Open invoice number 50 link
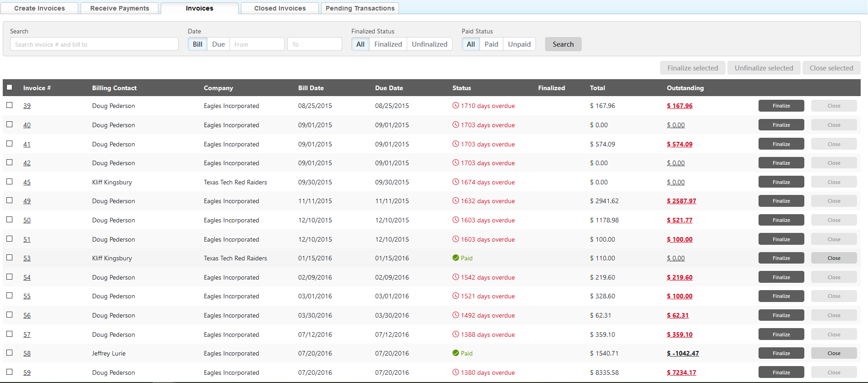The width and height of the screenshot is (868, 383). coord(27,220)
